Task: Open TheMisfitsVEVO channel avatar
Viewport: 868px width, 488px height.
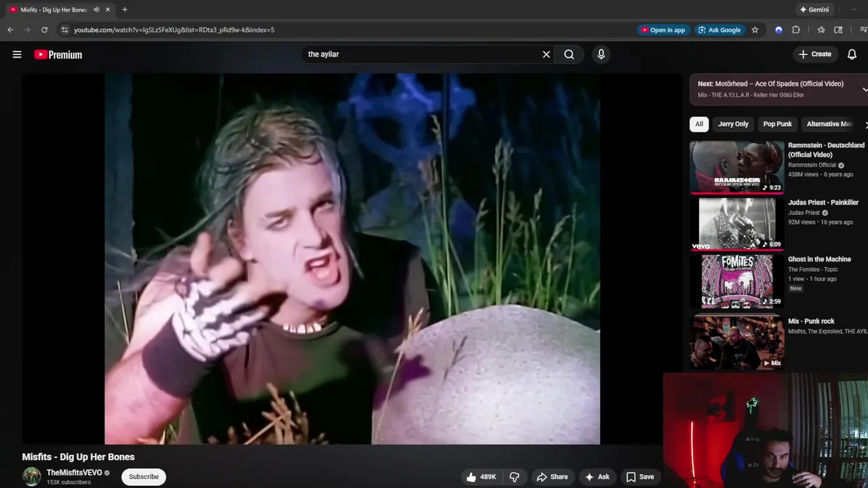Action: [x=32, y=477]
